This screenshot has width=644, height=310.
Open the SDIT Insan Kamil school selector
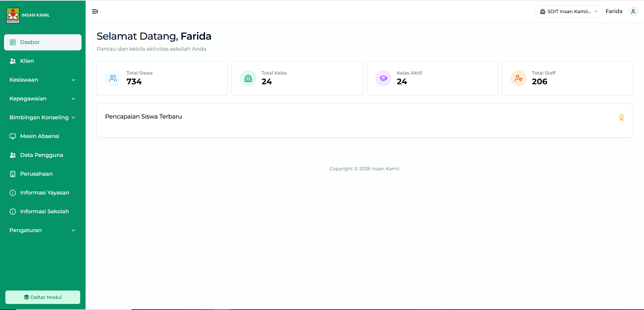pyautogui.click(x=569, y=11)
